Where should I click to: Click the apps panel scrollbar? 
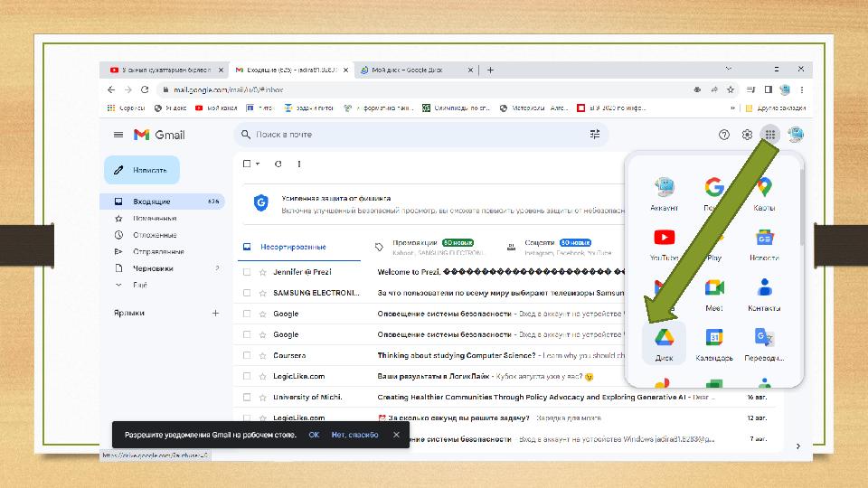tap(801, 206)
